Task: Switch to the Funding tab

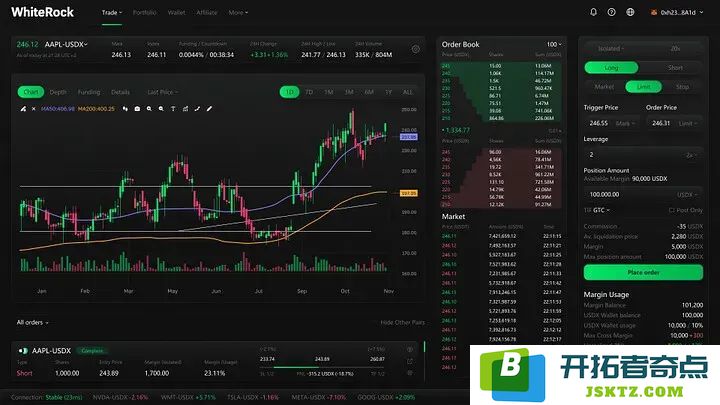Action: (x=89, y=92)
